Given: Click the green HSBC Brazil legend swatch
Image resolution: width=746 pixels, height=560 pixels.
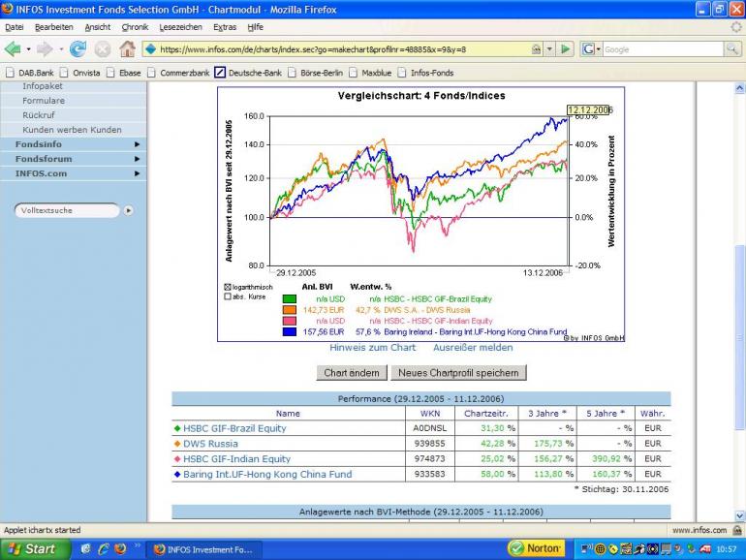Looking at the screenshot, I should [290, 299].
